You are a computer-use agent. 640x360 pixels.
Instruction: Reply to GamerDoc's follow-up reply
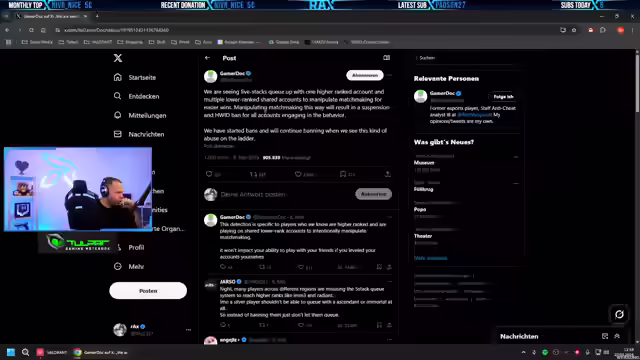pyautogui.click(x=223, y=267)
